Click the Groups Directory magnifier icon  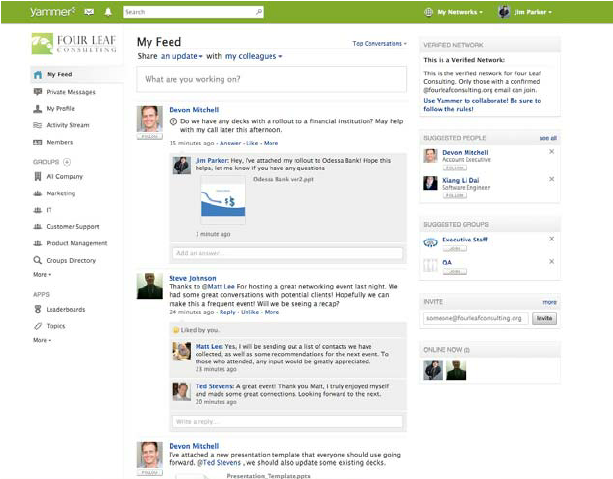pyautogui.click(x=38, y=260)
